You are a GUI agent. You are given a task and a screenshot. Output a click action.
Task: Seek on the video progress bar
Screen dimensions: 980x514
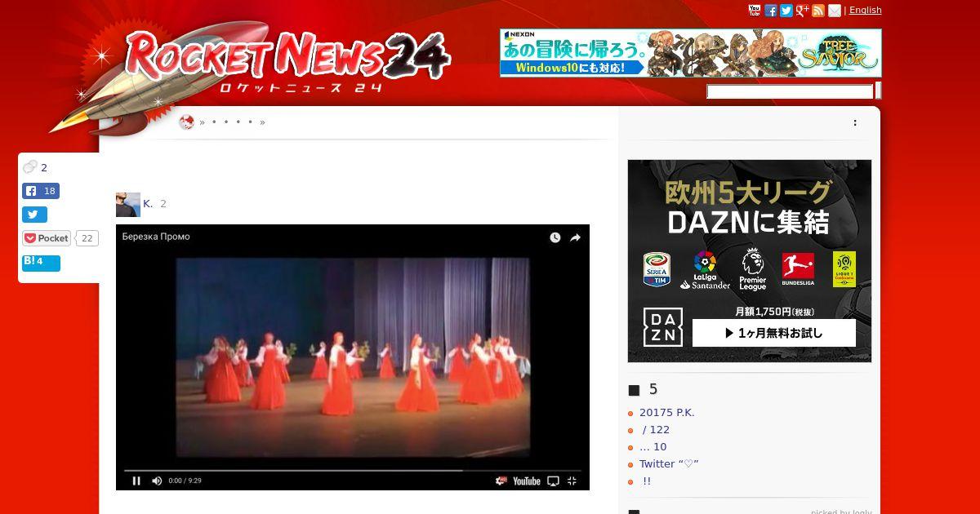(352, 470)
